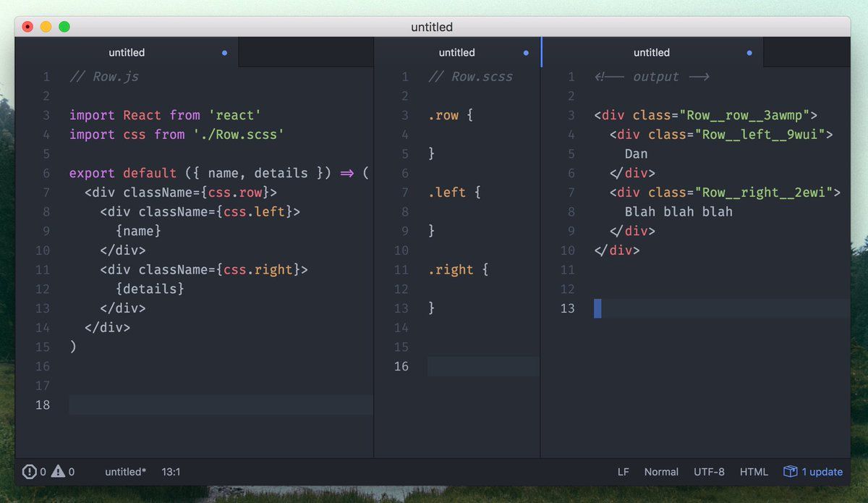Switch to the untitled tab above Row.scss
Image resolution: width=868 pixels, height=503 pixels.
(x=456, y=53)
